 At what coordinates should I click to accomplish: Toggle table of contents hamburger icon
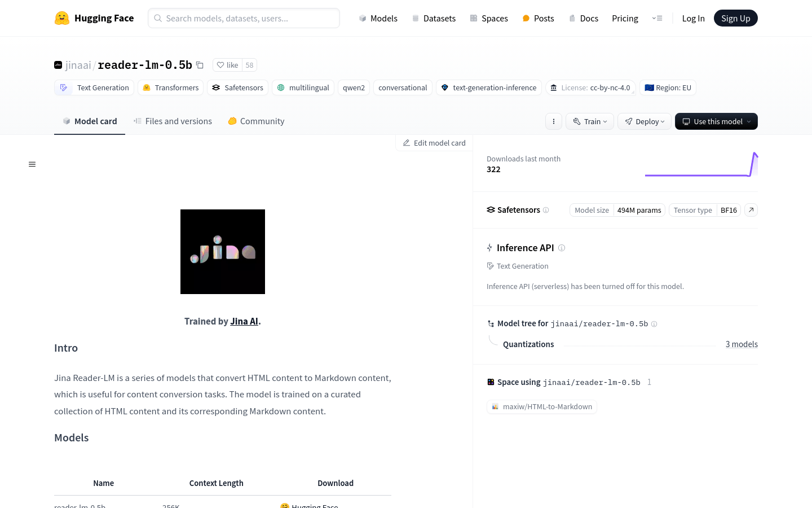(x=32, y=164)
